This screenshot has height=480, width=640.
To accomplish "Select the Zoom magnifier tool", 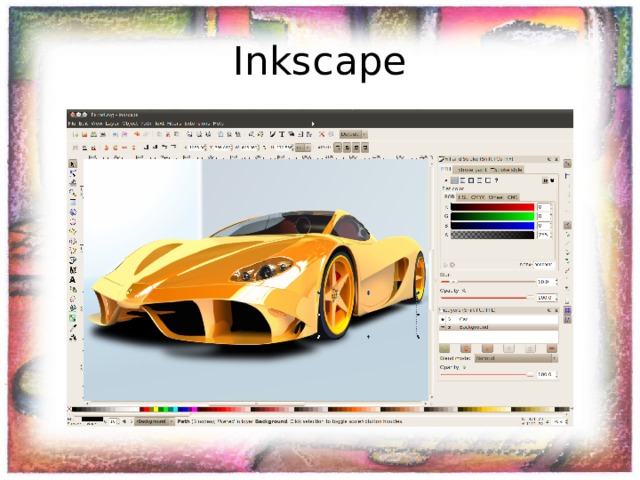I will click(x=73, y=193).
